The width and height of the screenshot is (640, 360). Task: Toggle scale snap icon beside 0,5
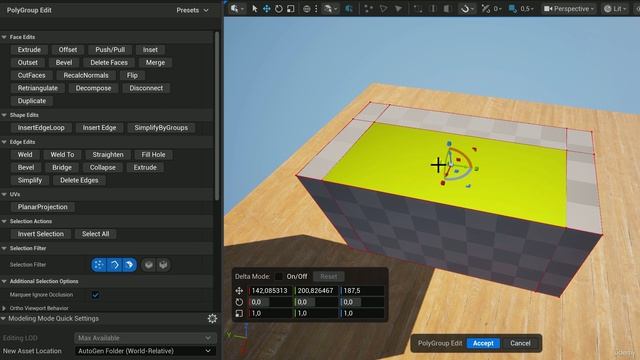[513, 9]
